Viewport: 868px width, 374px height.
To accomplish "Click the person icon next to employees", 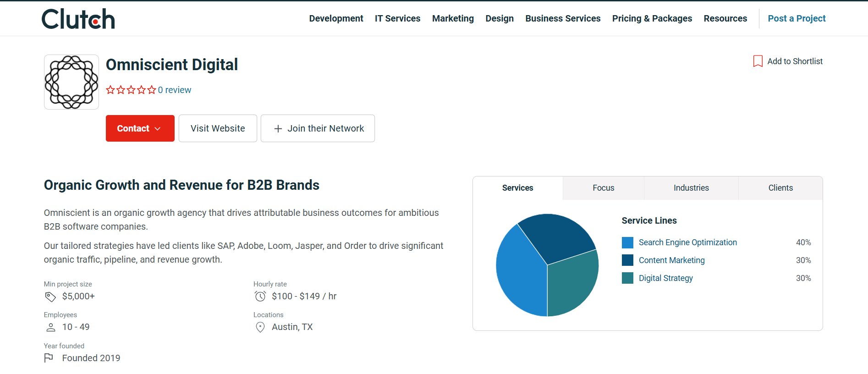I will pyautogui.click(x=51, y=327).
